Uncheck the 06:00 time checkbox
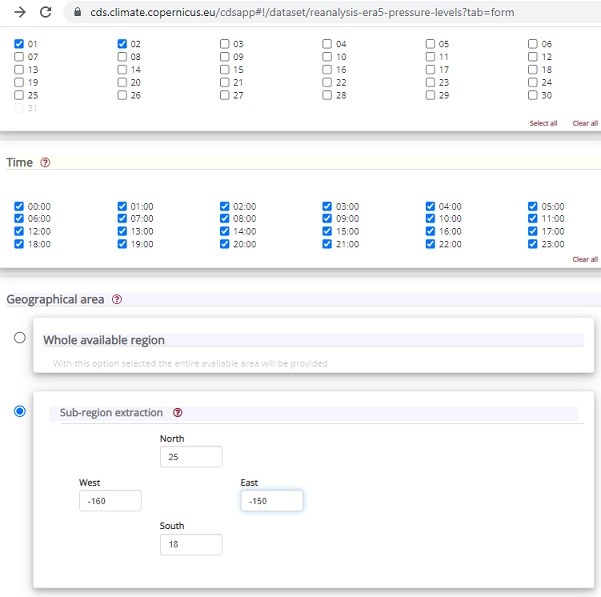 point(19,218)
